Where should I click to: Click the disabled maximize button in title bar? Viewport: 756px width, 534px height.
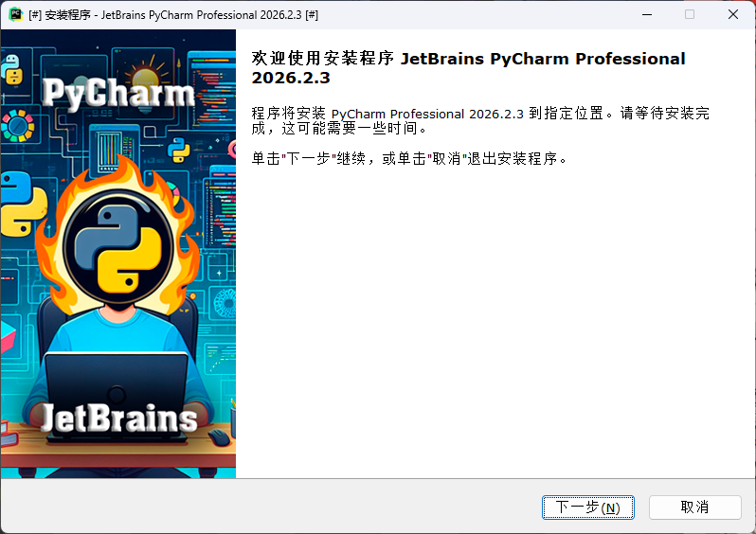click(690, 14)
